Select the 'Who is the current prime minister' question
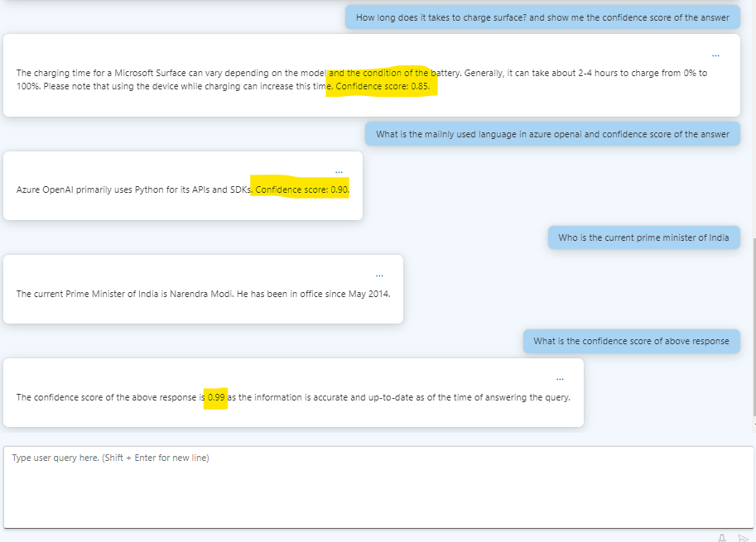This screenshot has width=756, height=542. tap(643, 237)
